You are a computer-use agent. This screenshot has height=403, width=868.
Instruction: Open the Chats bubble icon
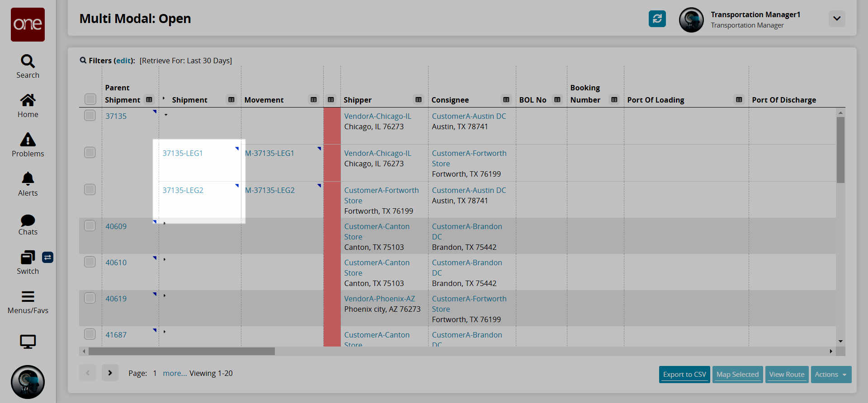(28, 220)
